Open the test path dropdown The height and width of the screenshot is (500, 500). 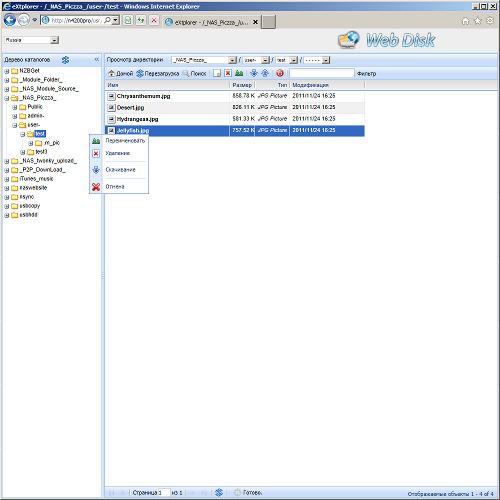pos(293,60)
